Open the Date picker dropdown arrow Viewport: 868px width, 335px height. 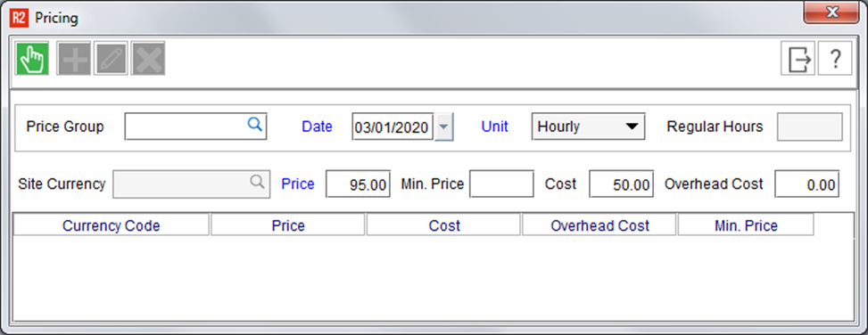444,127
